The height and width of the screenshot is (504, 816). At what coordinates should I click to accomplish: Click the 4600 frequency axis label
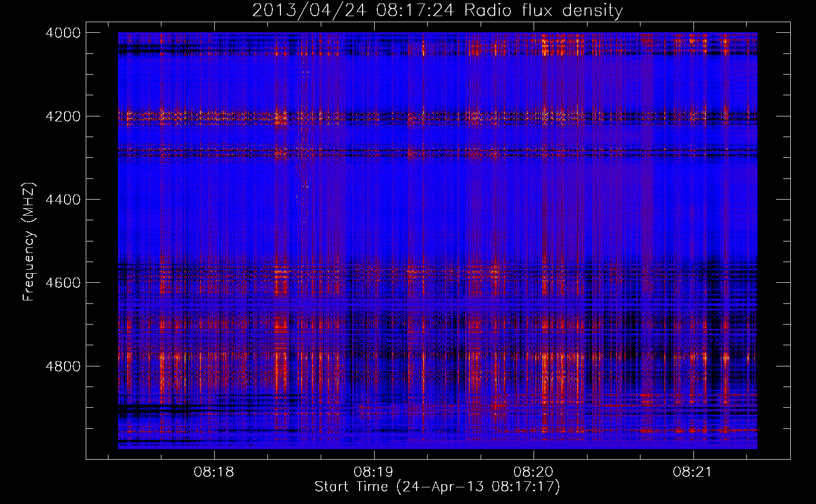[63, 283]
